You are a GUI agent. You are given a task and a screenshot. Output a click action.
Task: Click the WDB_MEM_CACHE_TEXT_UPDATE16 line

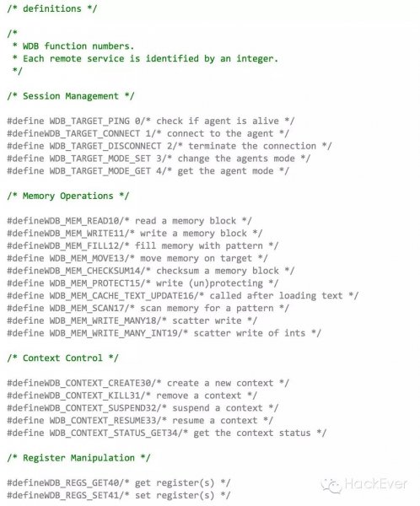182,296
